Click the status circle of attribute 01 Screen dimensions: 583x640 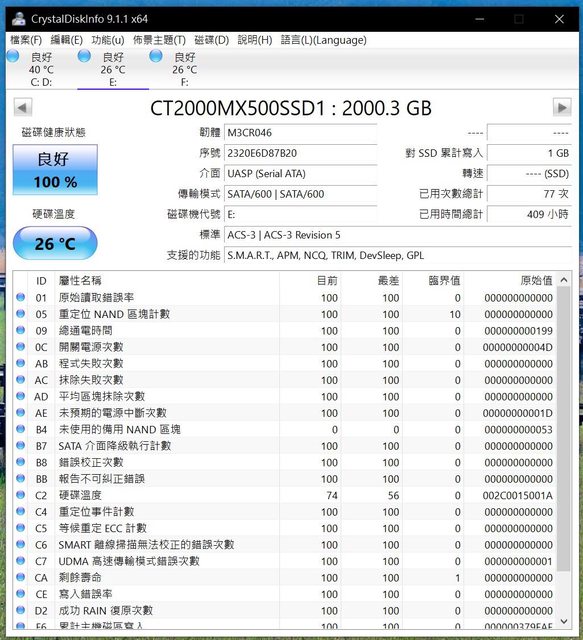point(20,297)
